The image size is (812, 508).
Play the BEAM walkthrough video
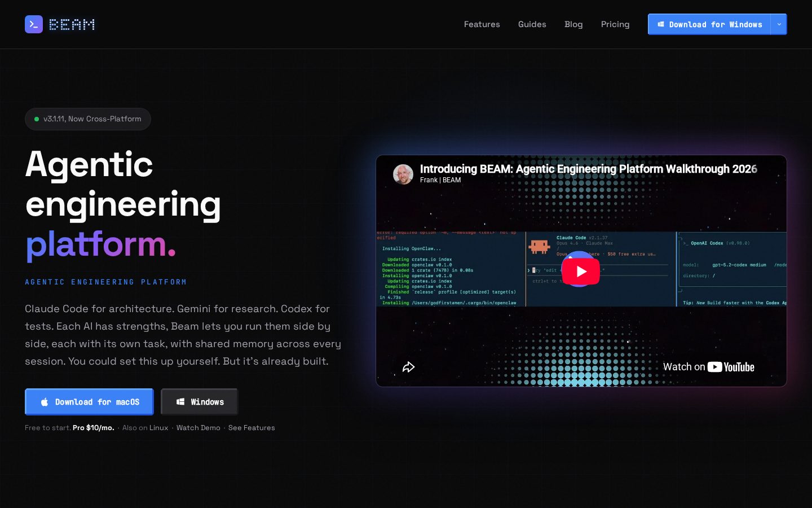(x=581, y=271)
